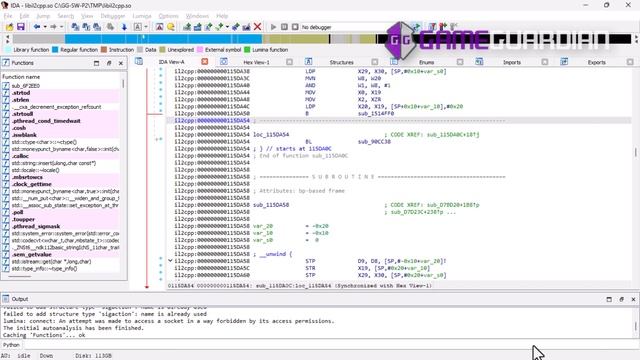
Task: Open the back-history dropdown arrow
Action: coord(45,27)
